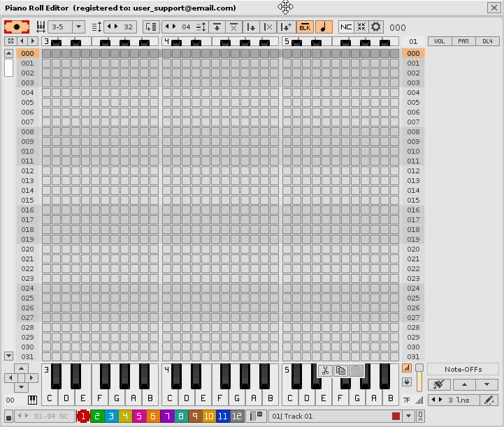The width and height of the screenshot is (504, 427).
Task: Select line 016 in the left column
Action: click(x=28, y=210)
